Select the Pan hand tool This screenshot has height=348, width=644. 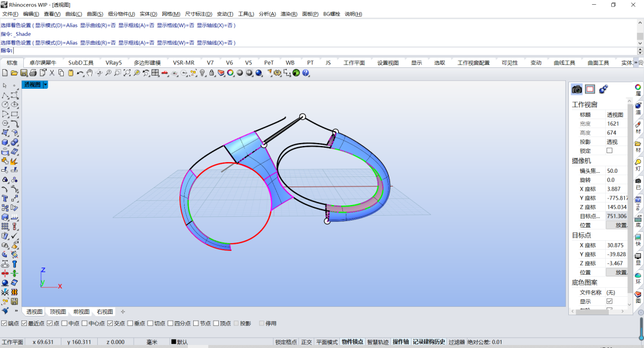point(89,73)
